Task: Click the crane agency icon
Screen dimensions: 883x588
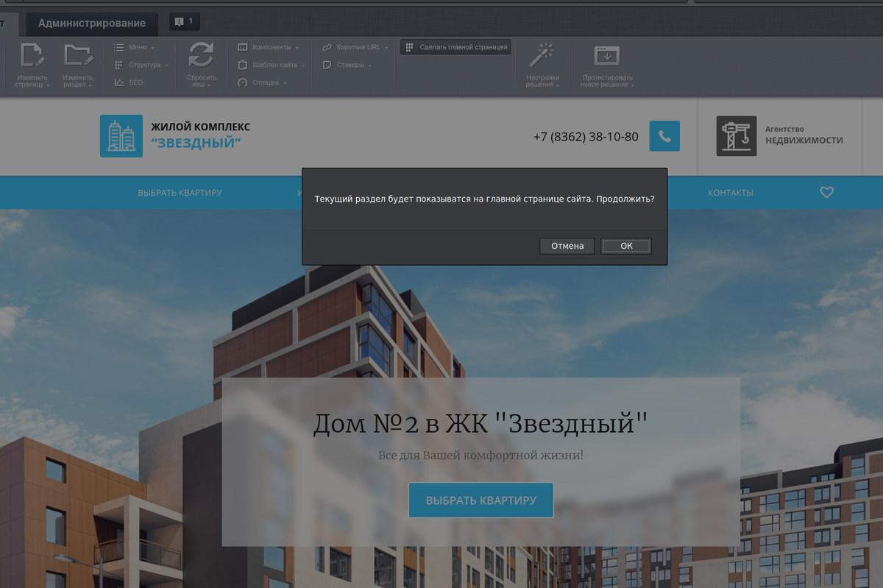Action: [737, 136]
